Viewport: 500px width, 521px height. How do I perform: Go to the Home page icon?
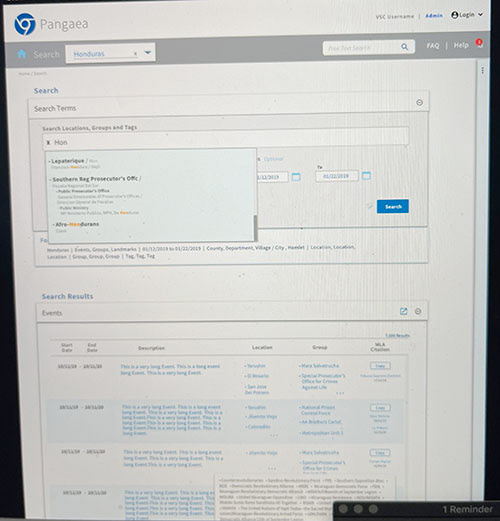(x=22, y=54)
